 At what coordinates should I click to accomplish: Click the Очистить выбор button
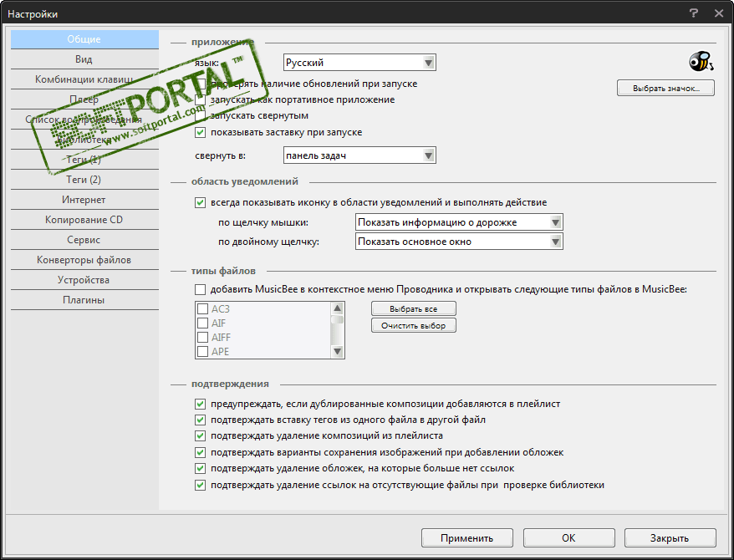click(413, 326)
